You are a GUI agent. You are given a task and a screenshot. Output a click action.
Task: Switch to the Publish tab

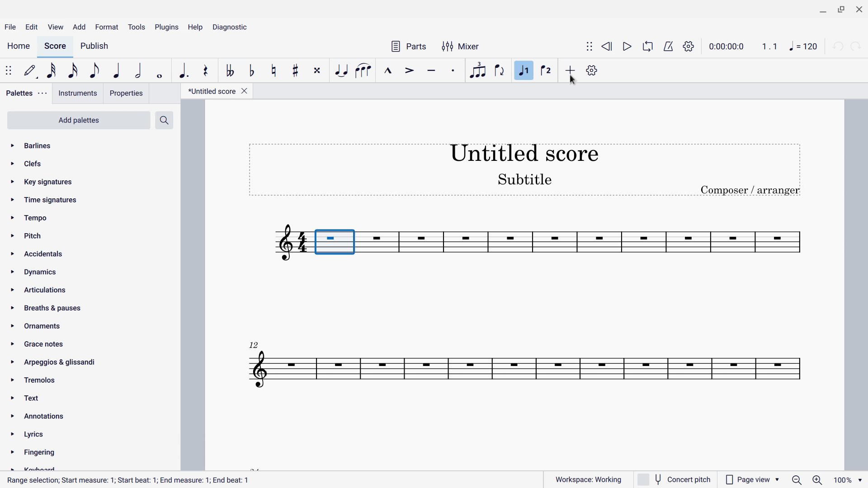(94, 47)
